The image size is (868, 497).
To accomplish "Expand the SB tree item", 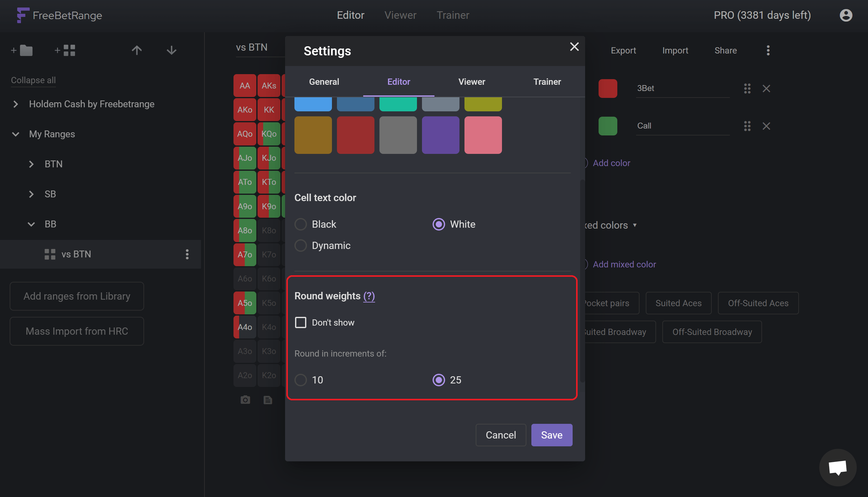I will click(31, 194).
